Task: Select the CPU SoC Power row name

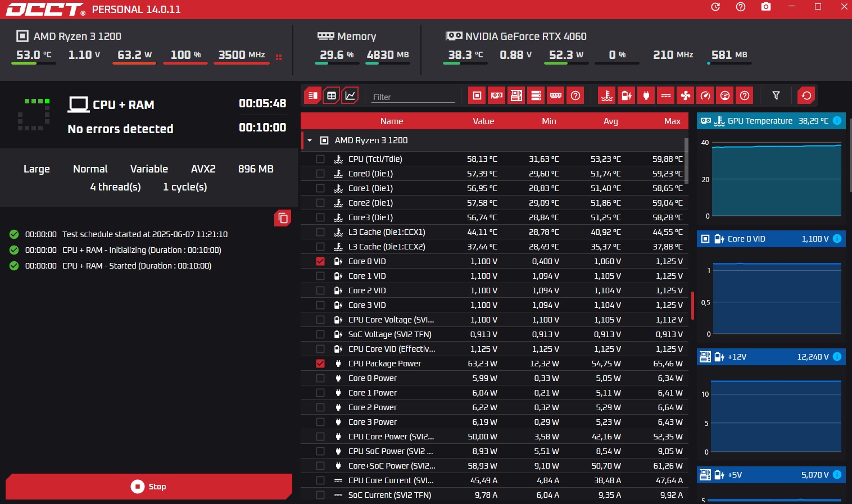Action: point(391,451)
